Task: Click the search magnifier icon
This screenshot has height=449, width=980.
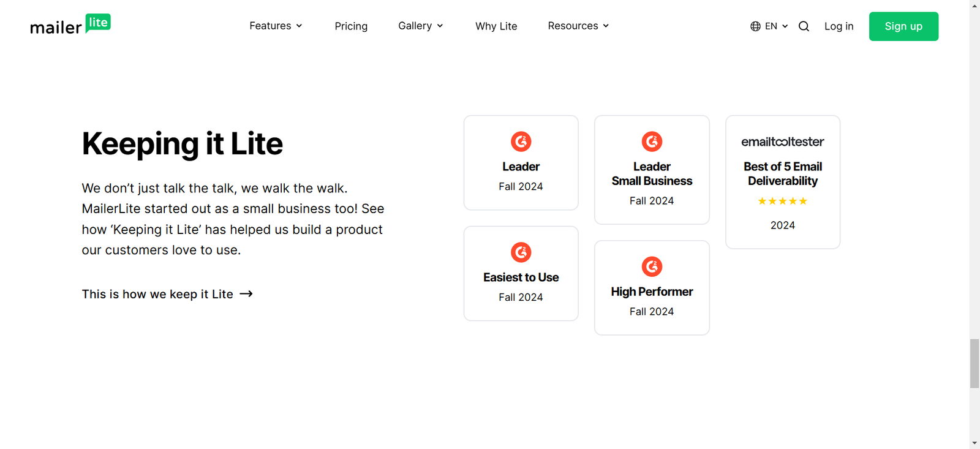Action: (804, 26)
